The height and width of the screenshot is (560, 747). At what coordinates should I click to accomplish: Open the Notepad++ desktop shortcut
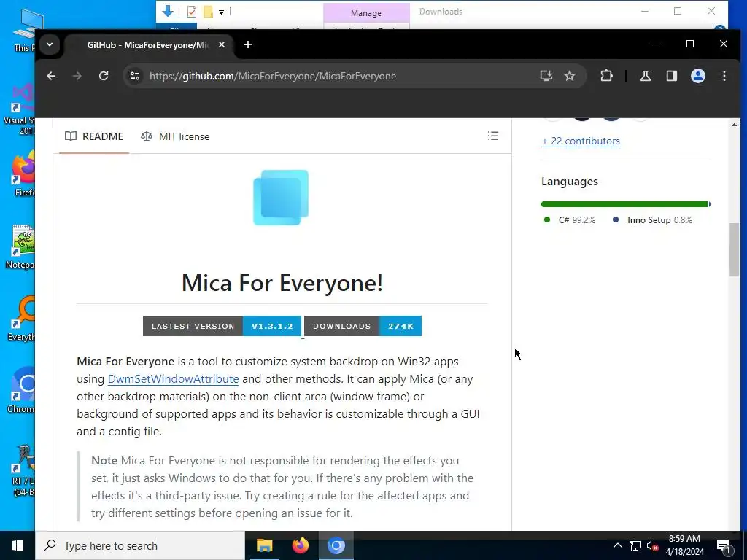22,246
